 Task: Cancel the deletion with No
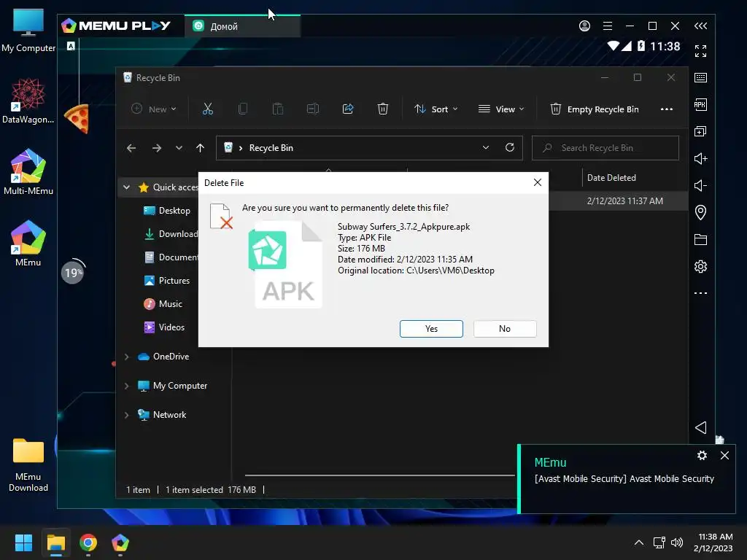tap(505, 329)
